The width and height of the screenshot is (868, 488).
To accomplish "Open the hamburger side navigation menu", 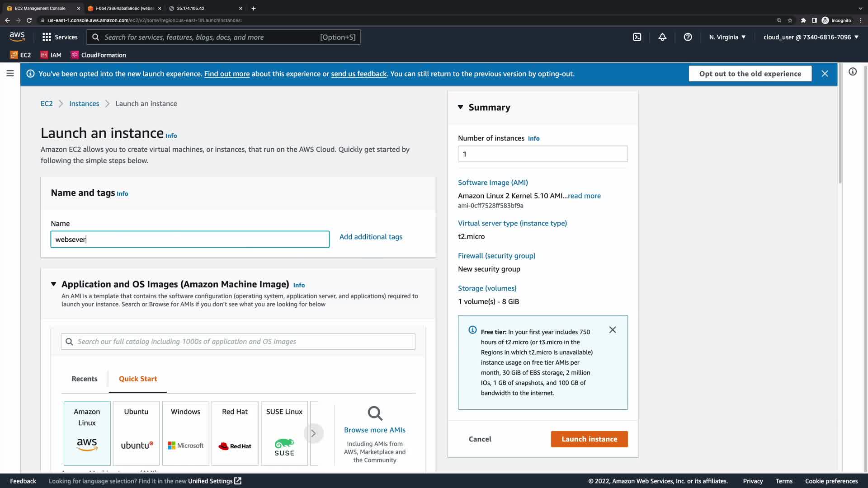I will (x=10, y=73).
